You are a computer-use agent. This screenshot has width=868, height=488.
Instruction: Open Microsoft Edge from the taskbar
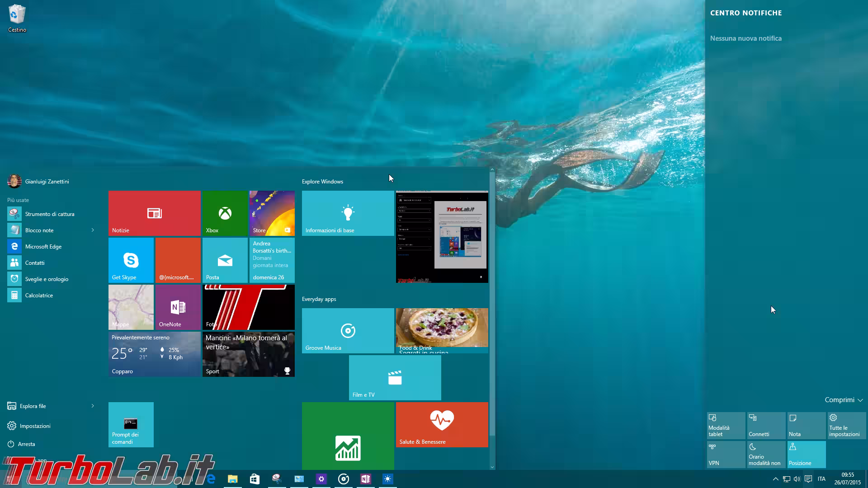click(211, 479)
